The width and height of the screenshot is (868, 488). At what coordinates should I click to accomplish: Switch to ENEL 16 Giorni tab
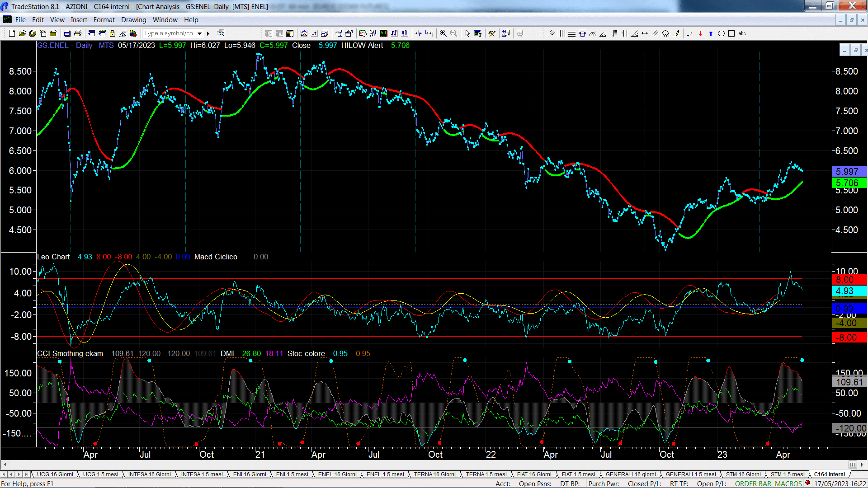(337, 474)
